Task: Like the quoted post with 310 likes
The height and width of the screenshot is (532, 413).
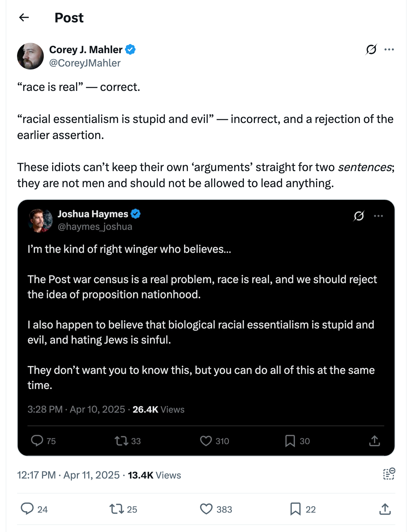Action: pos(206,441)
